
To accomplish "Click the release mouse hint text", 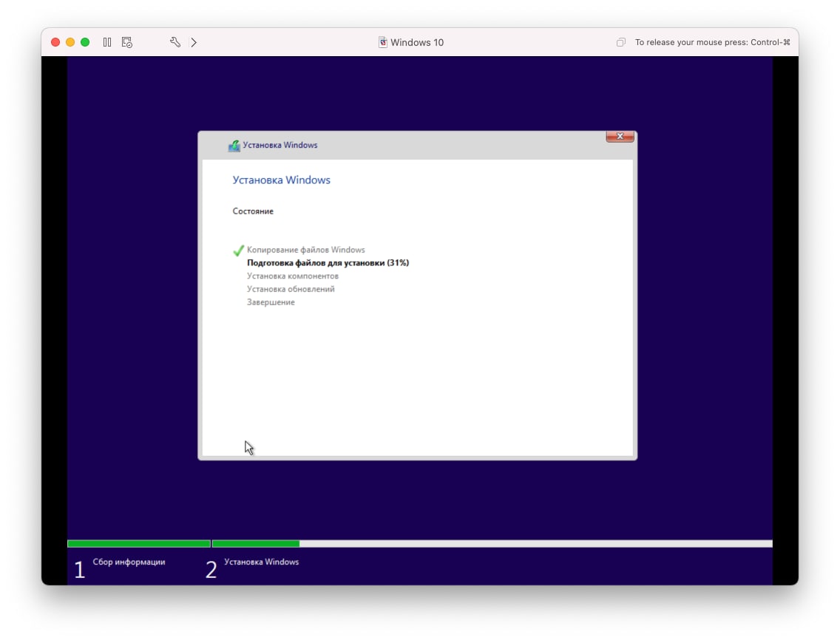I will point(713,42).
